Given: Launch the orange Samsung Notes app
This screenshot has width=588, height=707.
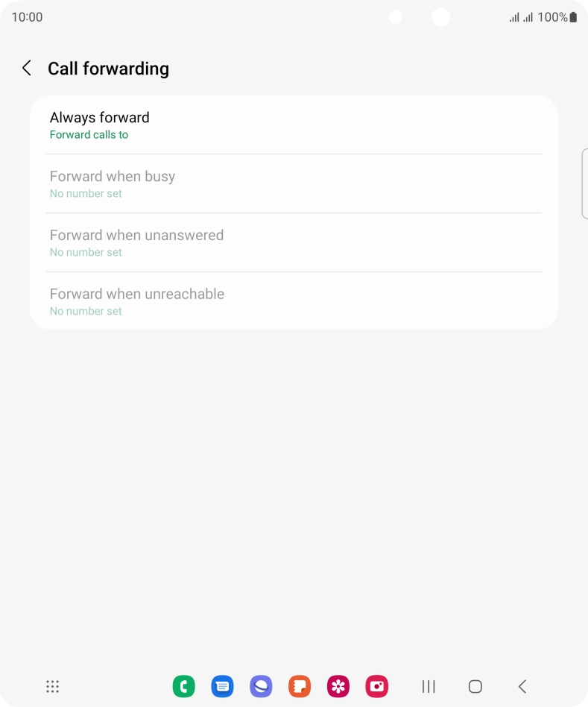Looking at the screenshot, I should click(300, 686).
